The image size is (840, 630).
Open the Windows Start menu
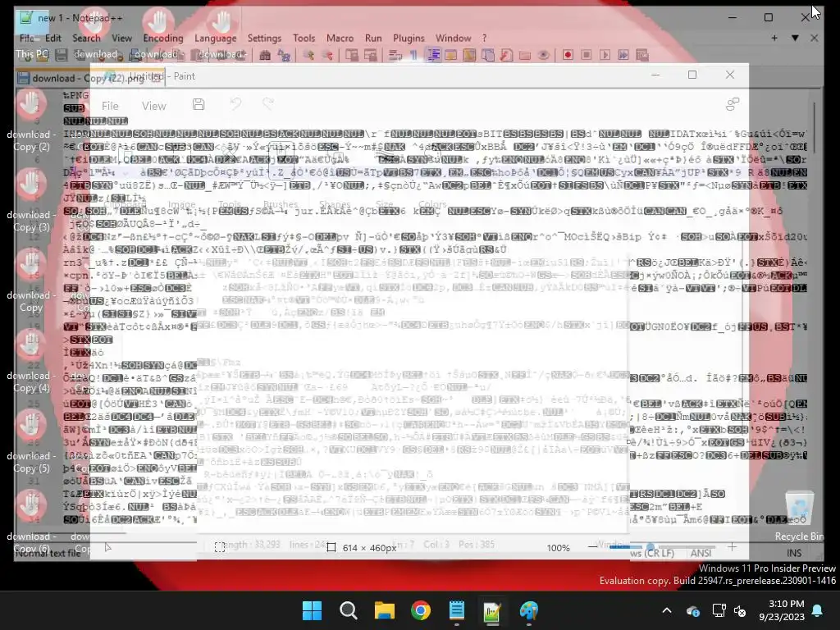point(312,610)
